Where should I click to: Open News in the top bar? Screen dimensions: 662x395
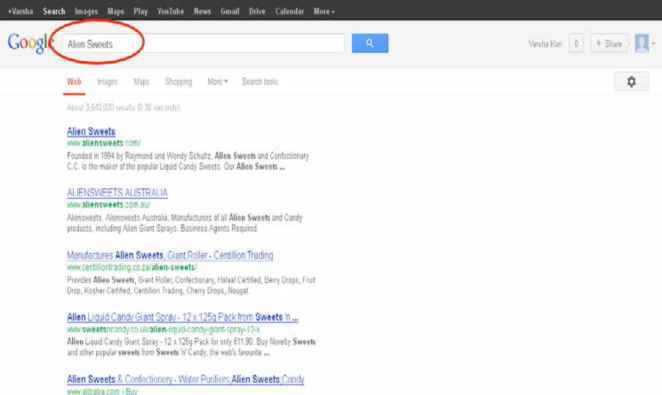(x=202, y=11)
